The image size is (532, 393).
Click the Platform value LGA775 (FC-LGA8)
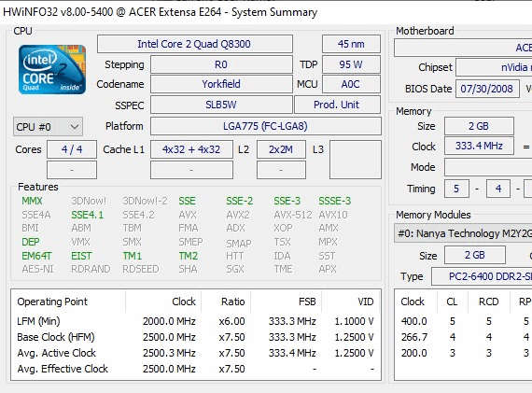pyautogui.click(x=266, y=126)
